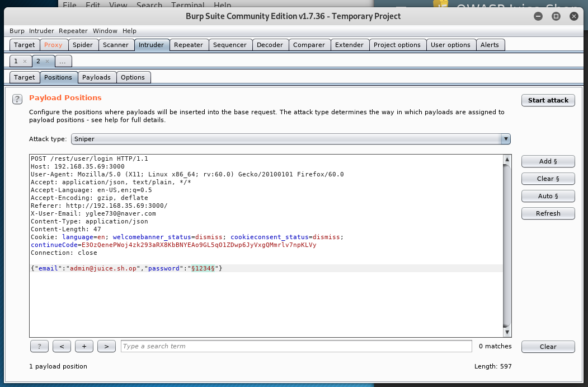Open new Intruder tab with ellipsis
The width and height of the screenshot is (588, 387).
tap(63, 61)
